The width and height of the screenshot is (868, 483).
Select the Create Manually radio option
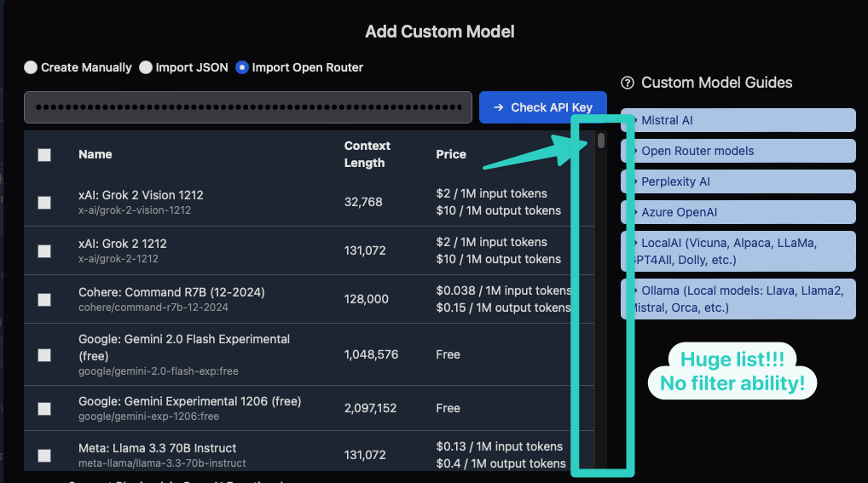coord(31,67)
